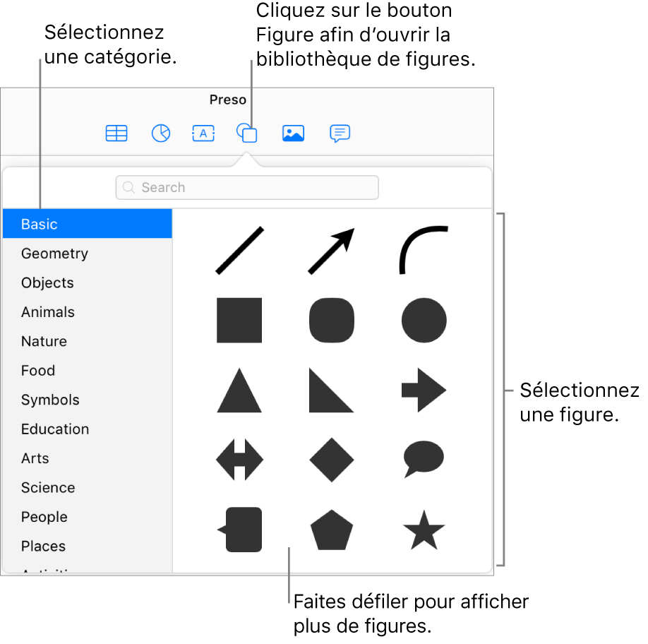Insert the rounded rectangle callout shape
Image resolution: width=648 pixels, height=644 pixels.
tap(240, 530)
